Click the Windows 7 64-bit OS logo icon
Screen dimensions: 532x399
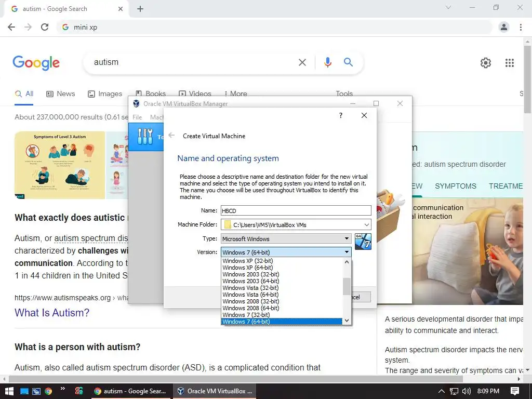coord(363,241)
